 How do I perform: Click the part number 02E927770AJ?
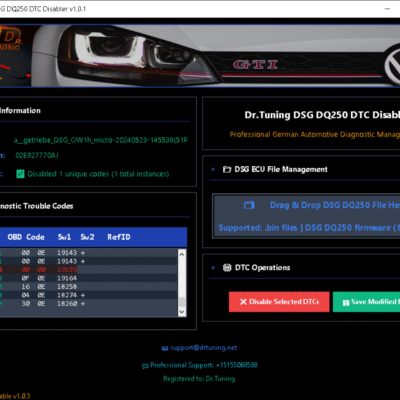[37, 155]
